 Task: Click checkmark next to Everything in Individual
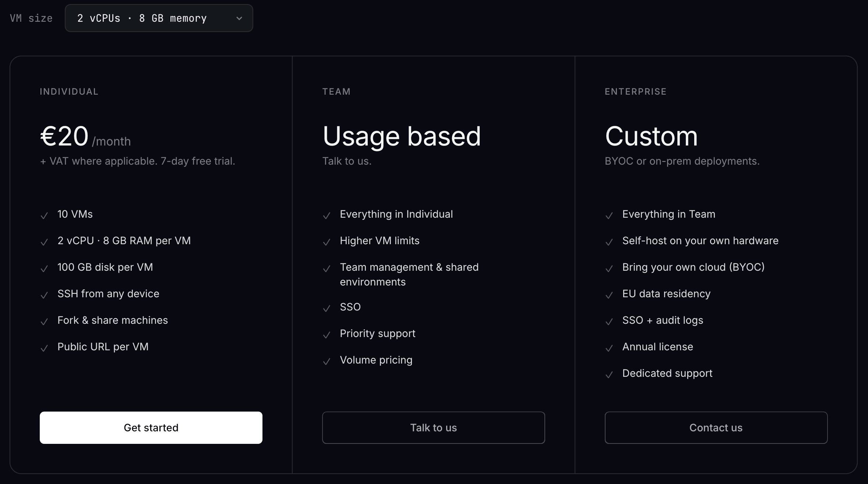[x=327, y=215]
